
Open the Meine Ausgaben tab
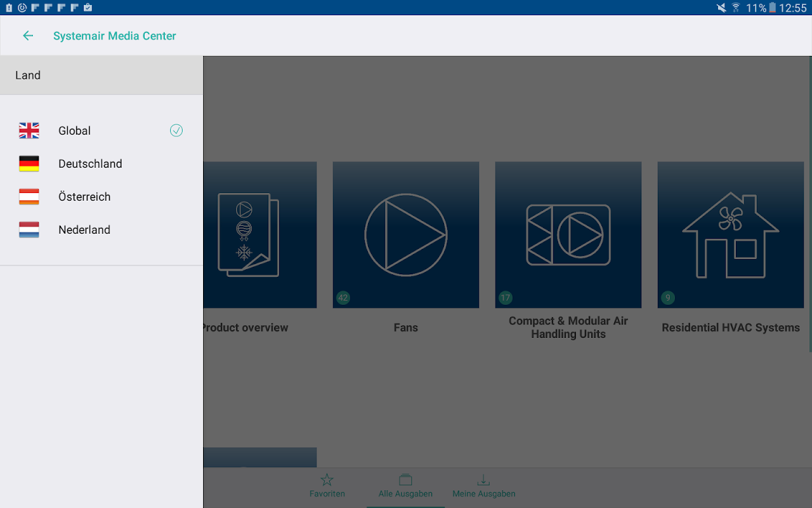click(x=484, y=486)
